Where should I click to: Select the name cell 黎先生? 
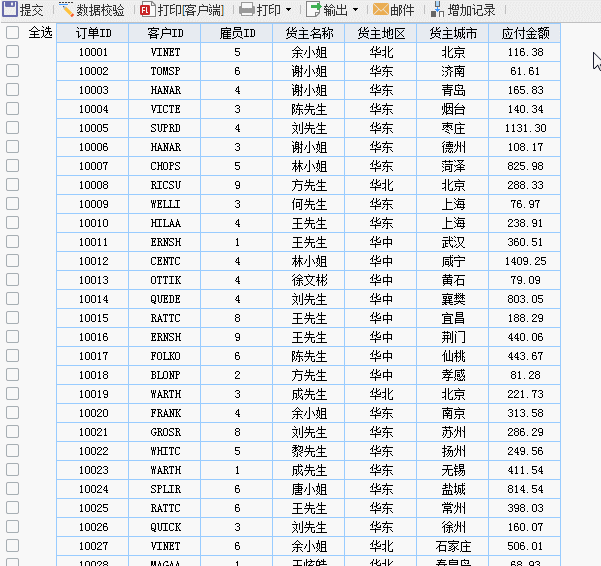pyautogui.click(x=309, y=451)
